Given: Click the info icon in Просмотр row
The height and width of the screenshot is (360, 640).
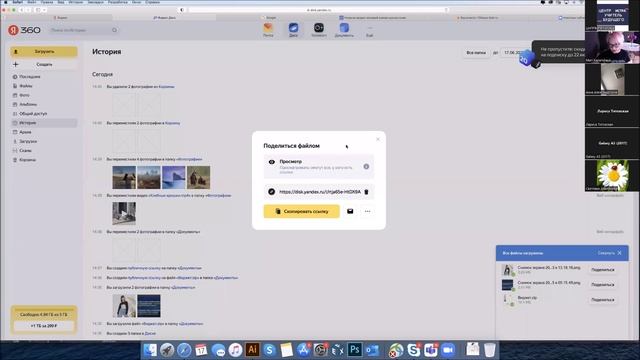Looking at the screenshot, I should tap(366, 167).
